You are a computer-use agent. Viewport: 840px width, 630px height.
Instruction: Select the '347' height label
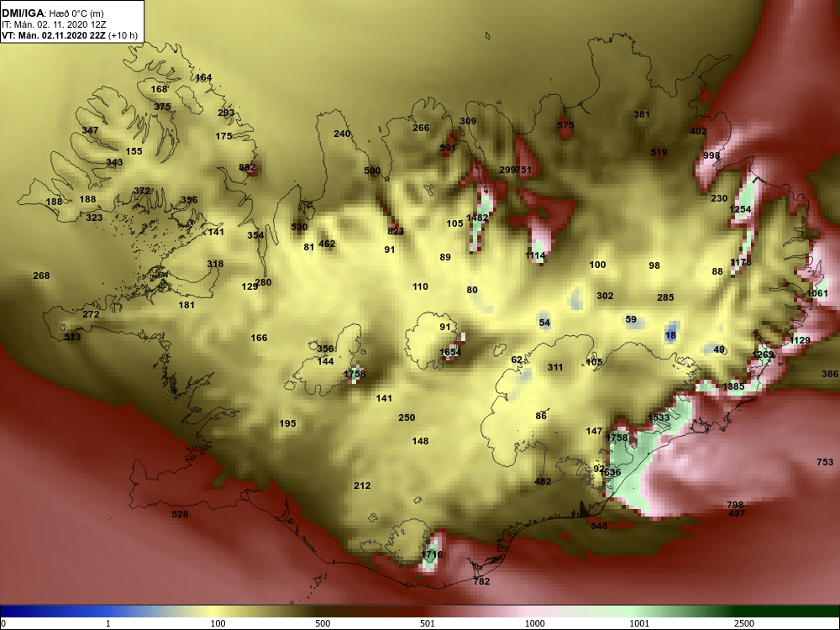(x=90, y=130)
